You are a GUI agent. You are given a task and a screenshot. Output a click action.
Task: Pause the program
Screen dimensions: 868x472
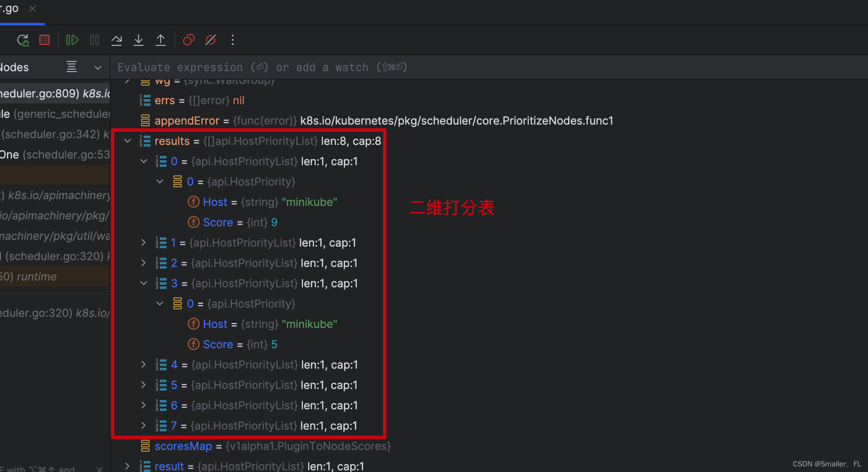point(95,40)
